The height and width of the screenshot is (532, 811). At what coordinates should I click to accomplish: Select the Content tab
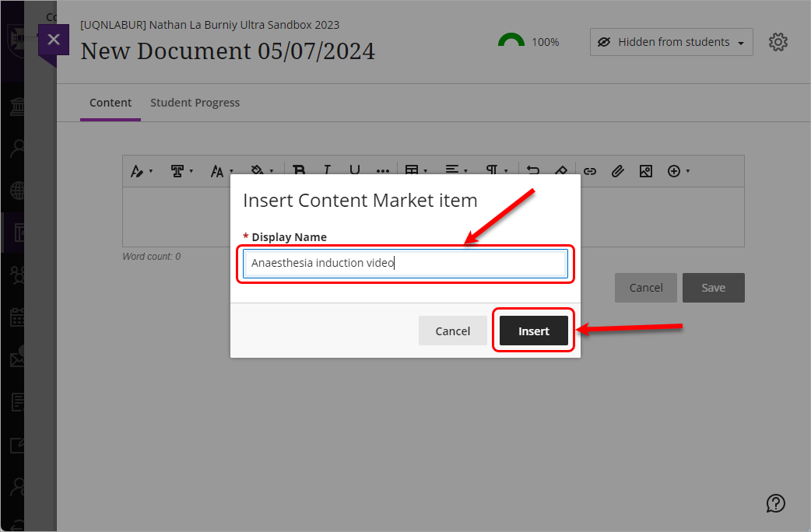click(x=111, y=103)
